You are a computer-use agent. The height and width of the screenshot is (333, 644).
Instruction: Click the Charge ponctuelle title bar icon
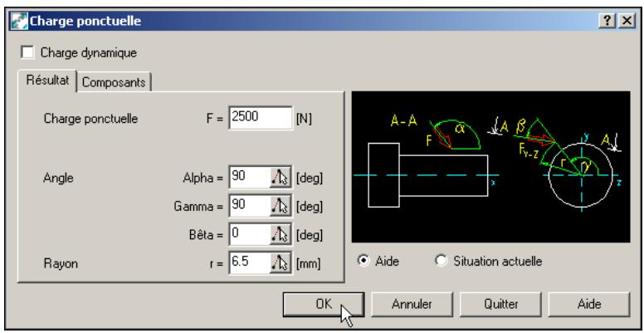point(19,21)
